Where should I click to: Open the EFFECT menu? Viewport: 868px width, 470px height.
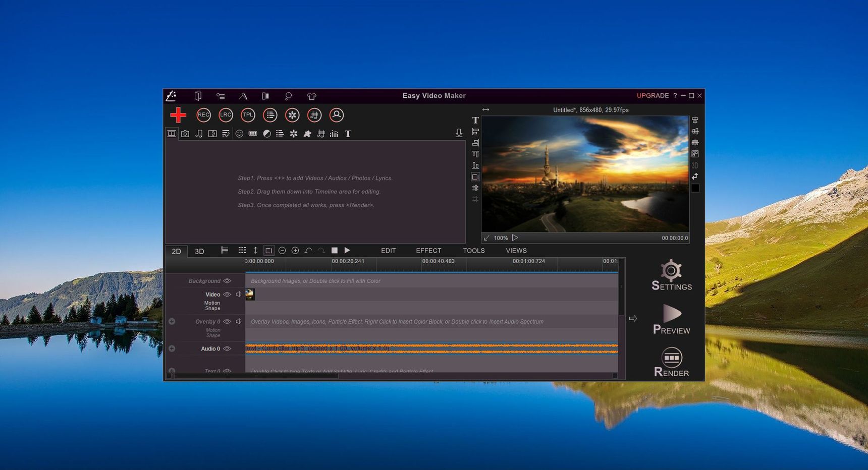point(428,251)
